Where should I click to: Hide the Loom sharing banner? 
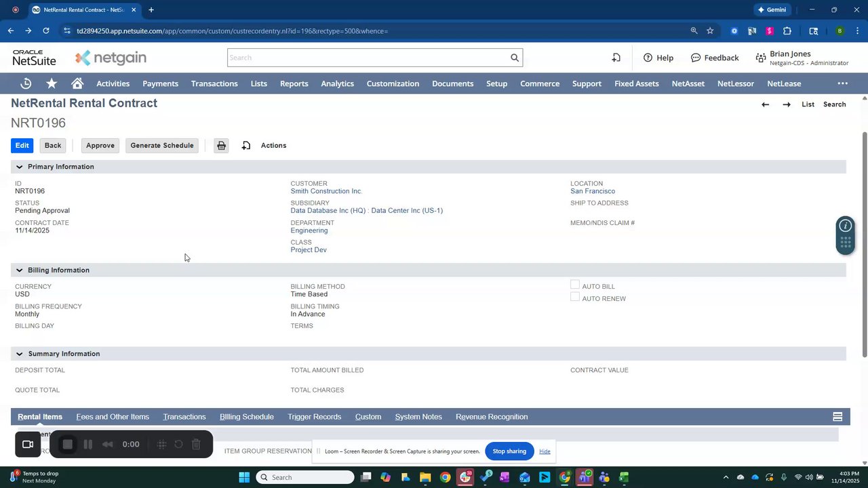point(545,451)
